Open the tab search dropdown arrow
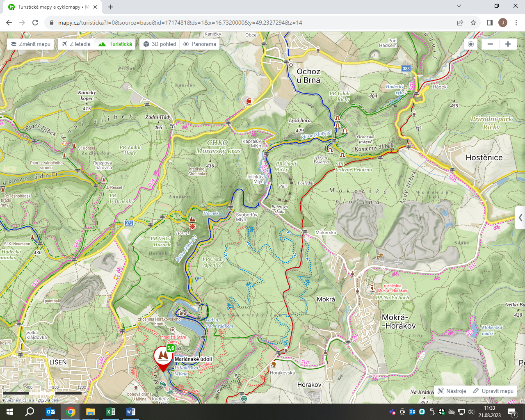 tap(459, 6)
